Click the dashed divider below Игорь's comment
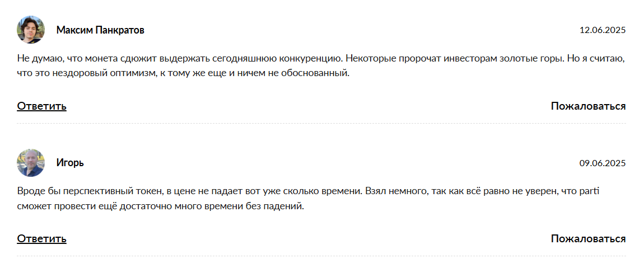 click(x=321, y=256)
